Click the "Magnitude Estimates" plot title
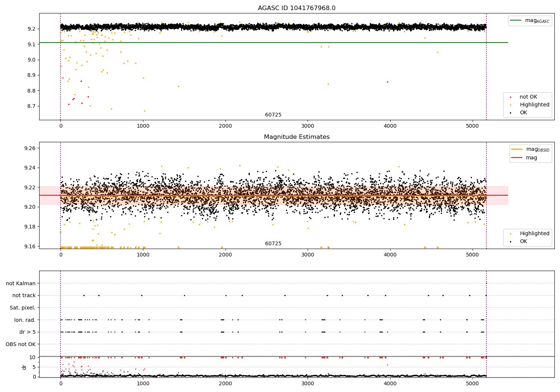Screen dimensions: 560x392 click(x=296, y=137)
